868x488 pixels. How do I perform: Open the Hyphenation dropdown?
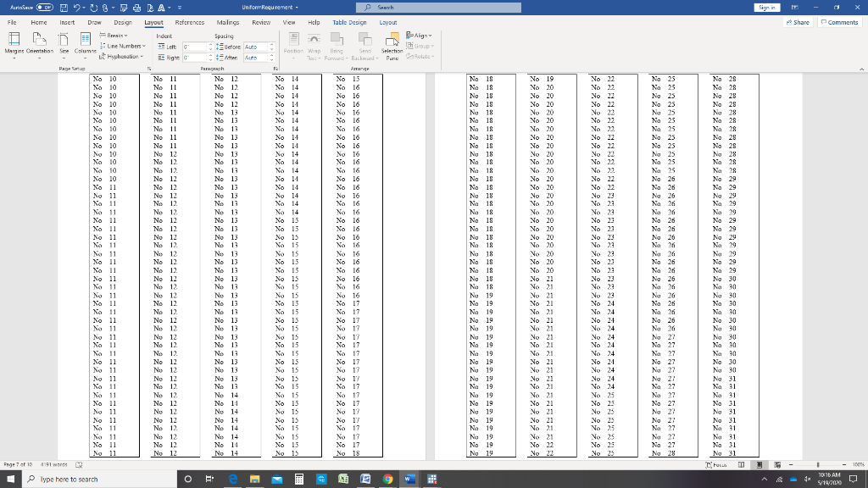point(121,57)
